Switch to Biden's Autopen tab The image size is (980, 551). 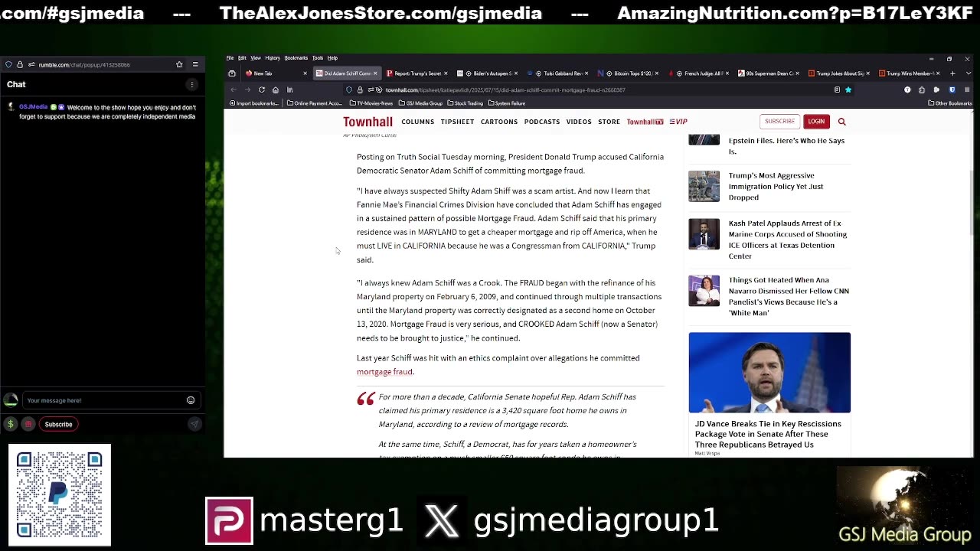tap(486, 73)
